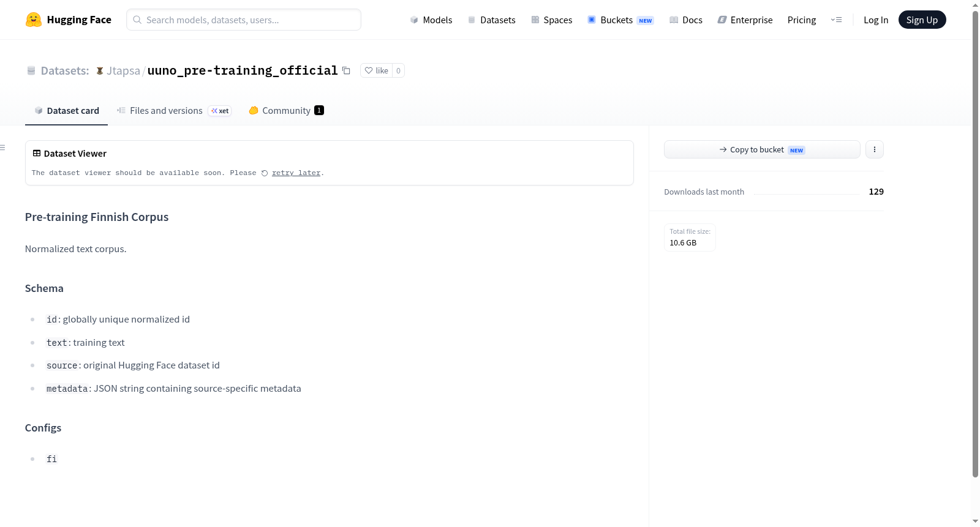Click the Hugging Face logo icon
The height and width of the screenshot is (527, 980).
[x=34, y=20]
